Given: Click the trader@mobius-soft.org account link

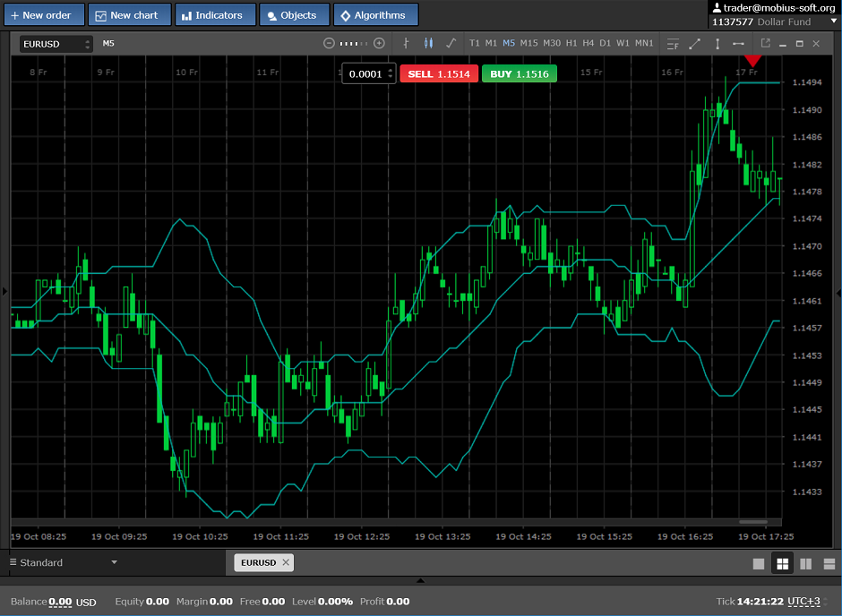Looking at the screenshot, I should (779, 7).
